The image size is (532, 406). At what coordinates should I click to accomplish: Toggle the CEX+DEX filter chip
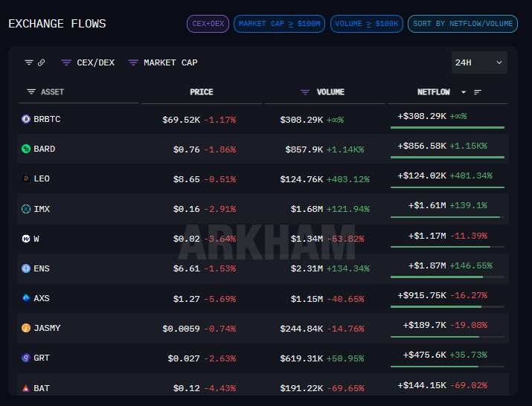[x=208, y=24]
